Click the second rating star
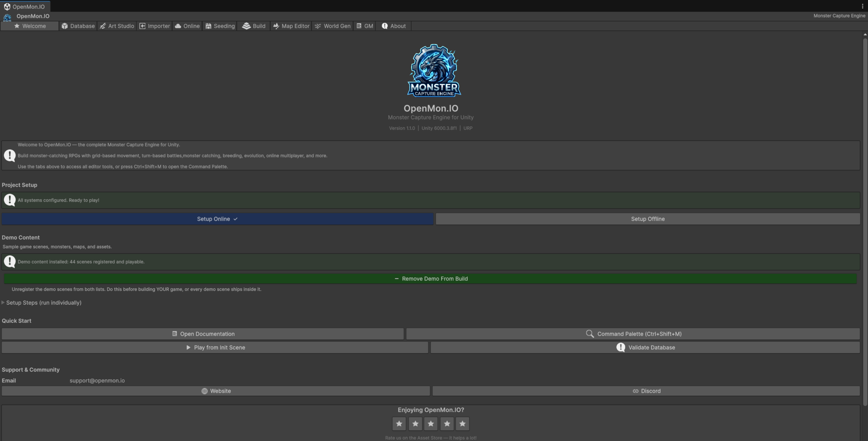The image size is (868, 441). (x=415, y=424)
